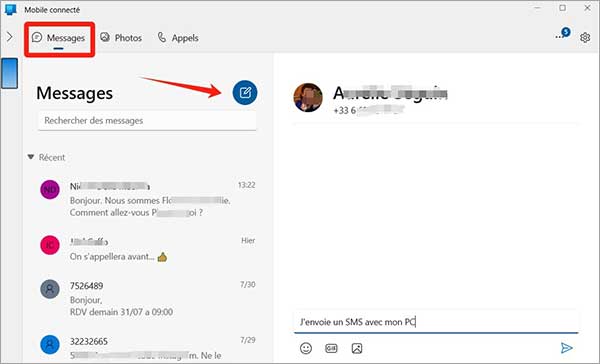Switch to the Messages tab
Viewport: 600px width, 364px height.
[x=59, y=38]
